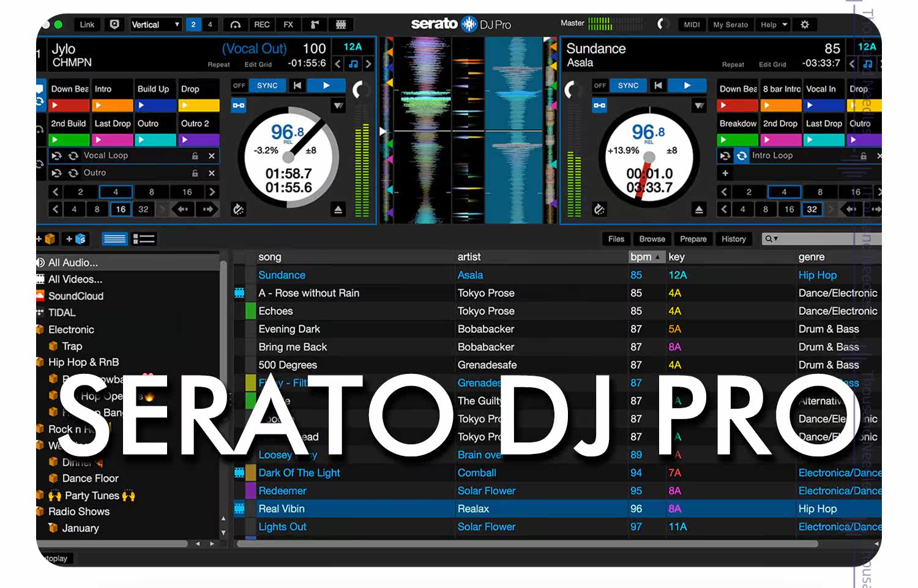Open the search field options dropdown

click(x=771, y=239)
